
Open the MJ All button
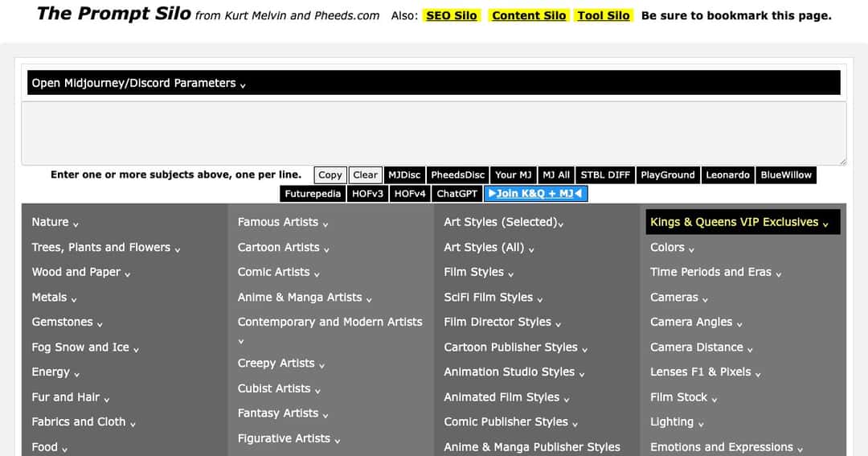pyautogui.click(x=556, y=175)
